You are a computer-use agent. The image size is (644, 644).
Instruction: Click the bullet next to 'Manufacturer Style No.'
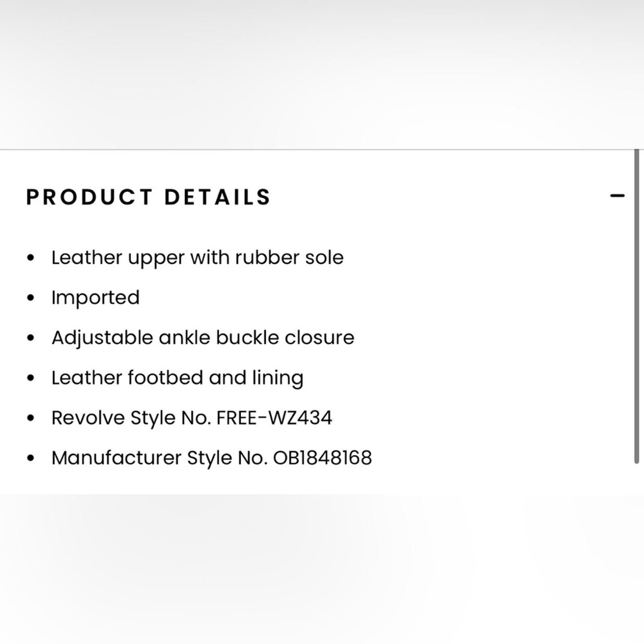(x=31, y=458)
